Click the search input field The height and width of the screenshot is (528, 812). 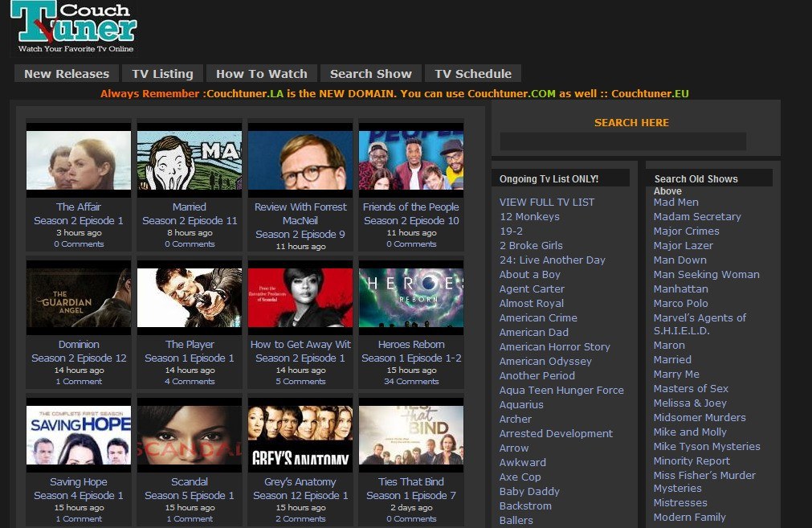pyautogui.click(x=623, y=141)
